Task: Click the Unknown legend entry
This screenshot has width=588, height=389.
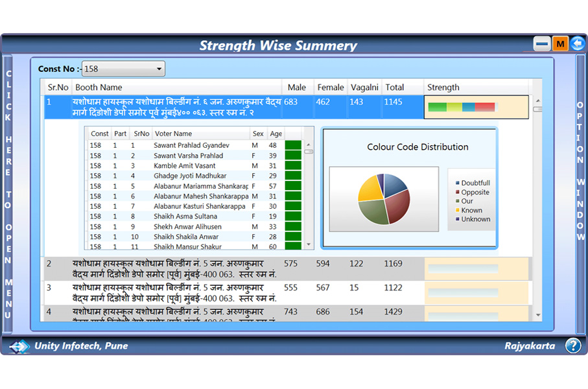Action: point(475,219)
